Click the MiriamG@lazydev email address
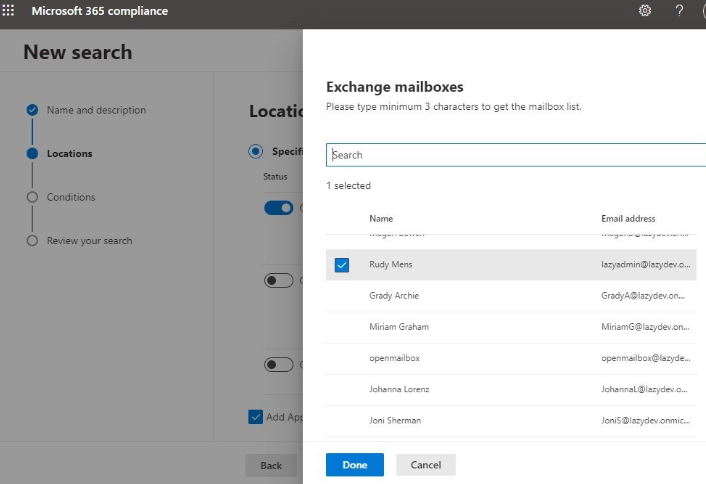 coord(645,327)
